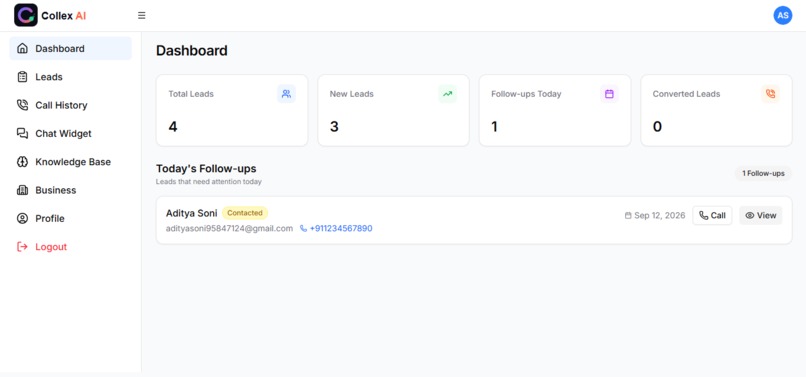
Task: Open the Converted Leads card
Action: [x=716, y=110]
